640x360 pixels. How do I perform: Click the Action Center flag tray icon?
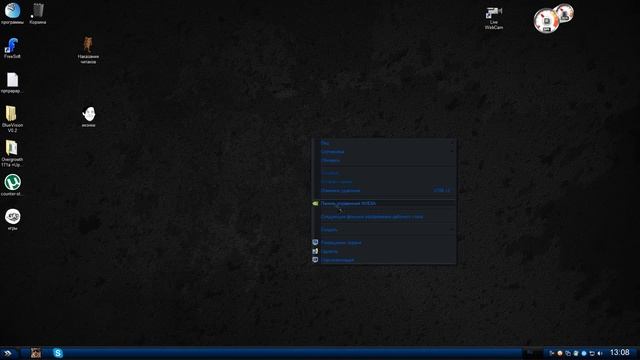click(552, 353)
